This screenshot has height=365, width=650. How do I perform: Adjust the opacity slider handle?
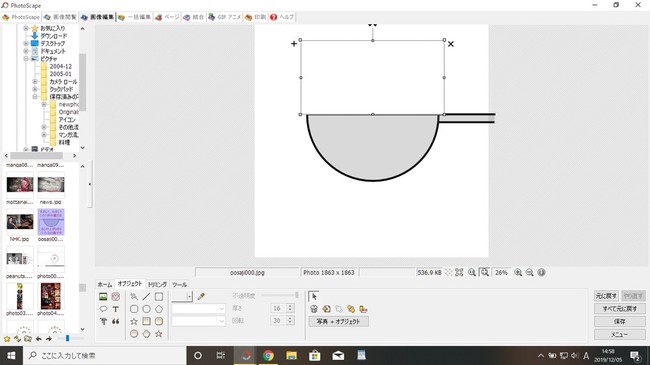click(x=296, y=295)
